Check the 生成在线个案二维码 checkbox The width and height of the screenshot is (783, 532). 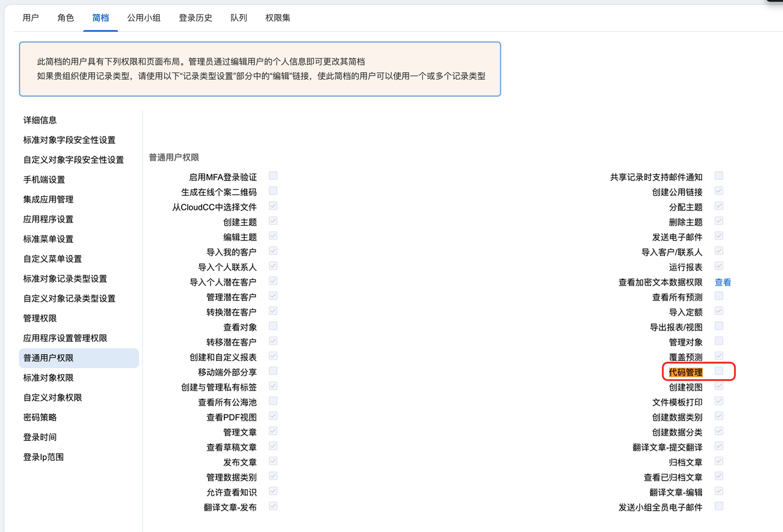tap(273, 191)
